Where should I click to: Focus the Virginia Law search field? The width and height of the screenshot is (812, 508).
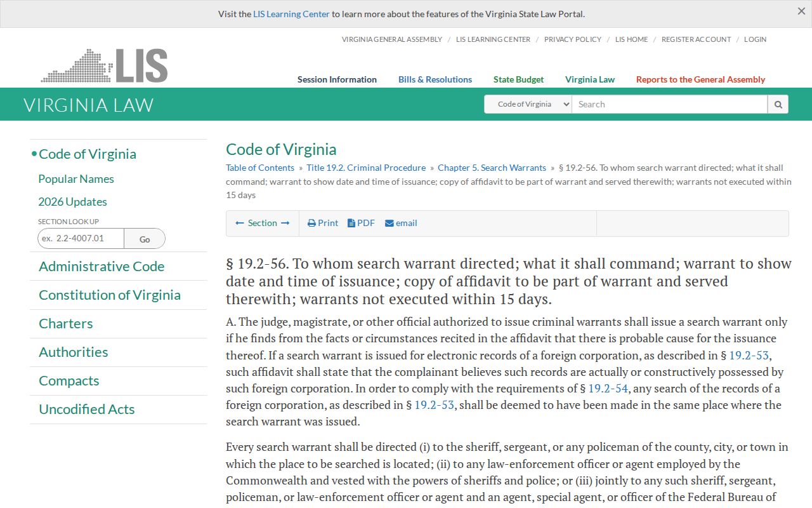[670, 104]
